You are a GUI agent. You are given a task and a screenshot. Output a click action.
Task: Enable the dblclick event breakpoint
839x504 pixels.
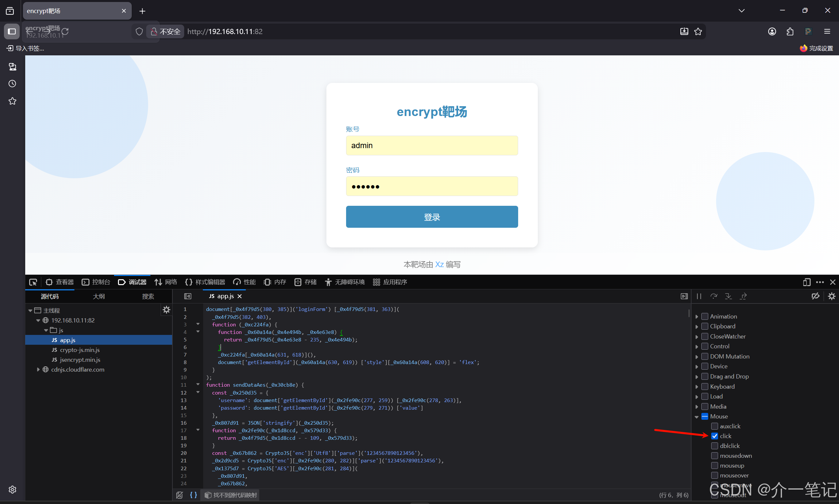coord(715,446)
